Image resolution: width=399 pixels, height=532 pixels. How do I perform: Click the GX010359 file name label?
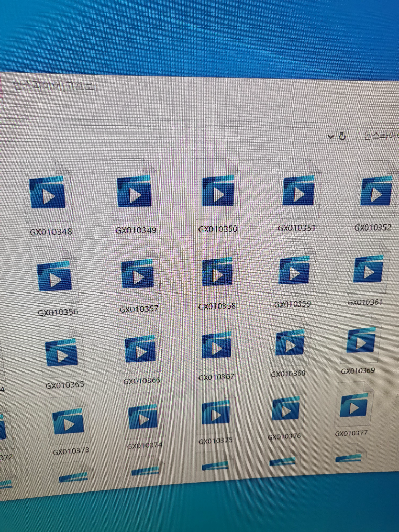(292, 304)
